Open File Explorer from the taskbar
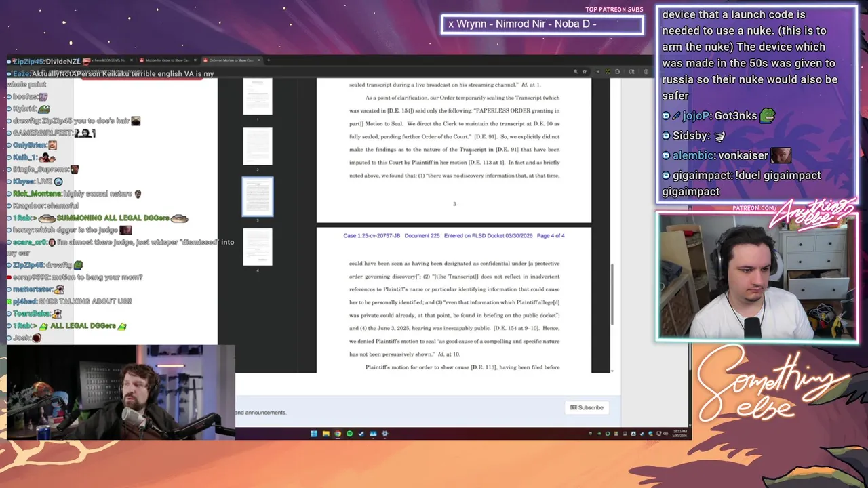The height and width of the screenshot is (488, 868). (x=325, y=434)
